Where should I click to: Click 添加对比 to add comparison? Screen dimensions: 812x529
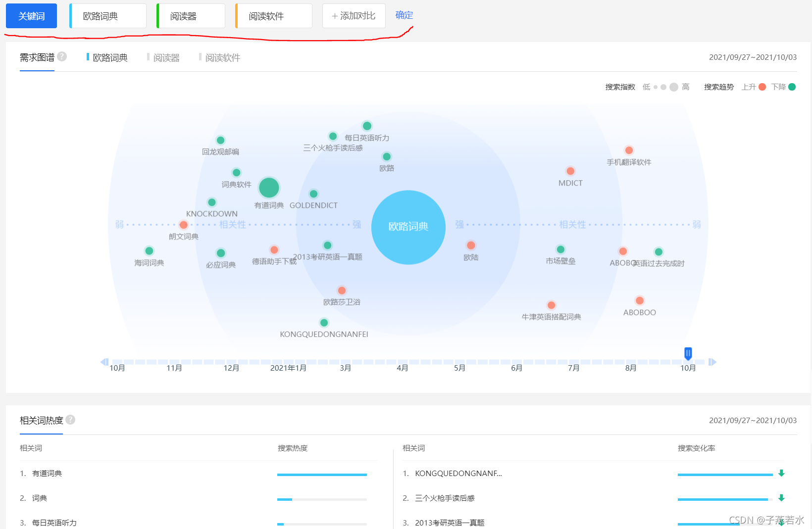coord(354,16)
